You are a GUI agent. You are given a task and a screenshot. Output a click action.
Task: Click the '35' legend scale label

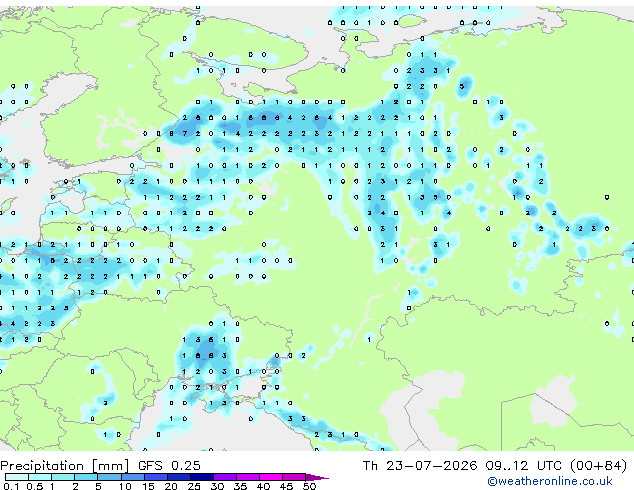coord(240,486)
